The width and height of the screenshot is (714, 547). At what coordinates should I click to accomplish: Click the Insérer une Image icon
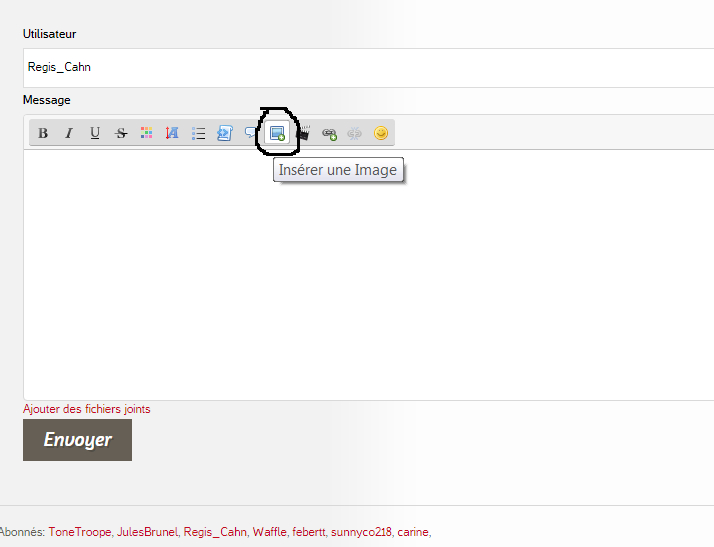[x=277, y=133]
